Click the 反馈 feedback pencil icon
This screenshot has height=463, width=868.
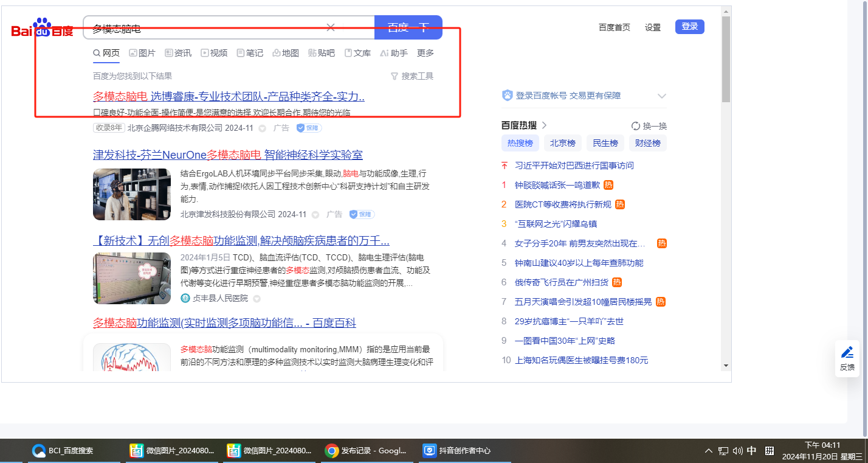pos(847,353)
